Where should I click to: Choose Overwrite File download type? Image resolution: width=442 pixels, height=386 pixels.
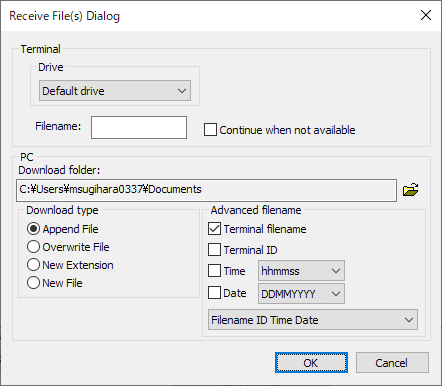pos(33,247)
